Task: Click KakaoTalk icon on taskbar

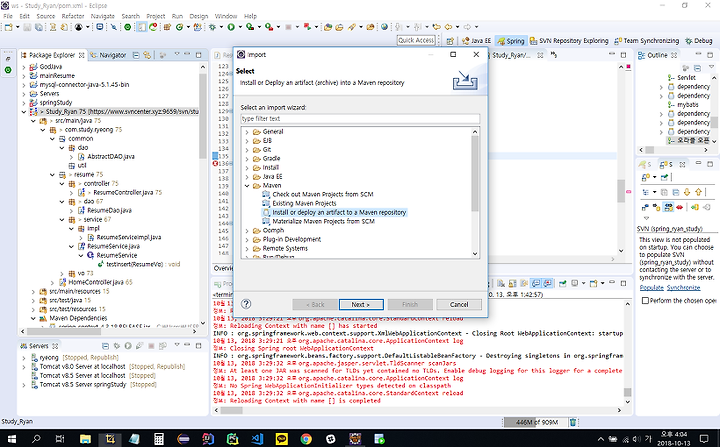Action: click(x=281, y=438)
